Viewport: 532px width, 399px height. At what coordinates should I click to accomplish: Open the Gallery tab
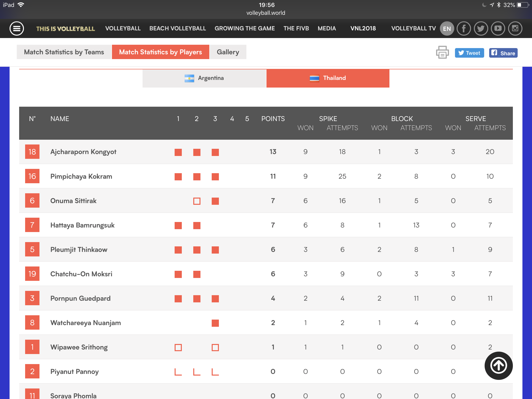tap(228, 52)
